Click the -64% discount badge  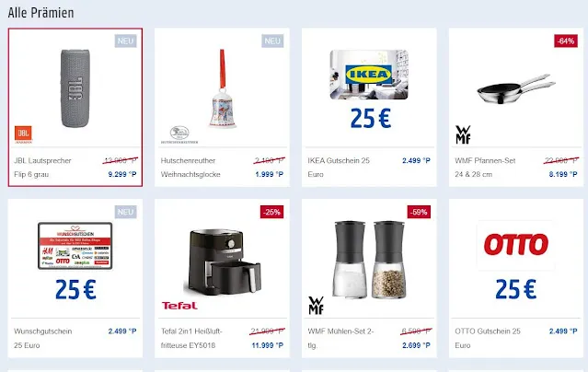point(565,41)
